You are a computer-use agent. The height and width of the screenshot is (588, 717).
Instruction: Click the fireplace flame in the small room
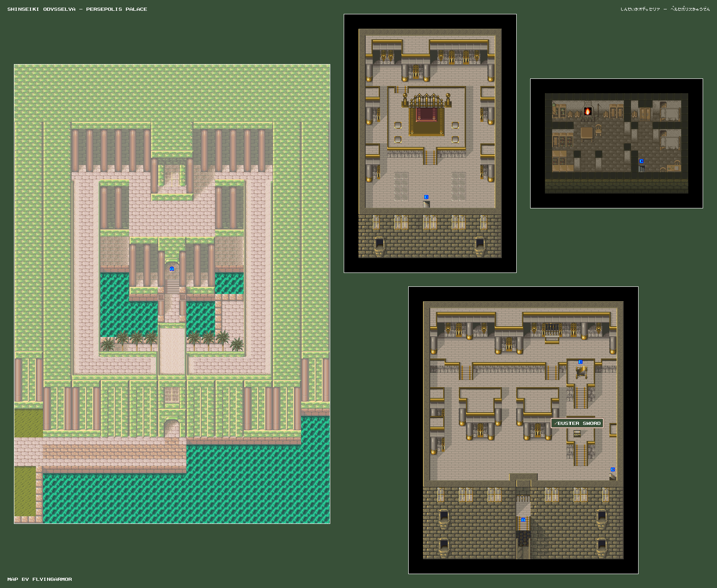pyautogui.click(x=587, y=111)
